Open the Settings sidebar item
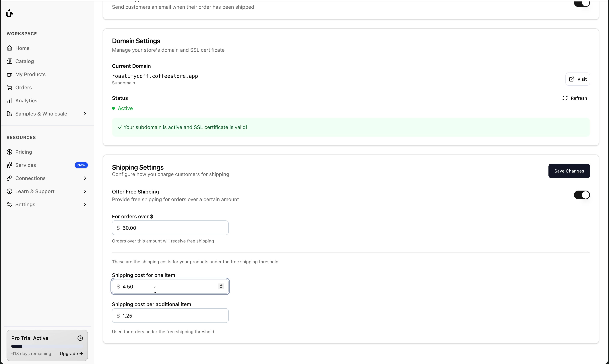This screenshot has height=364, width=609. 25,205
